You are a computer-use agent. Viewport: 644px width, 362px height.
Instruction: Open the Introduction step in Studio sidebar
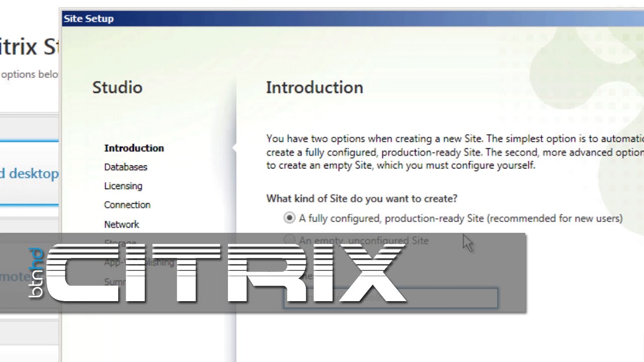pyautogui.click(x=134, y=148)
